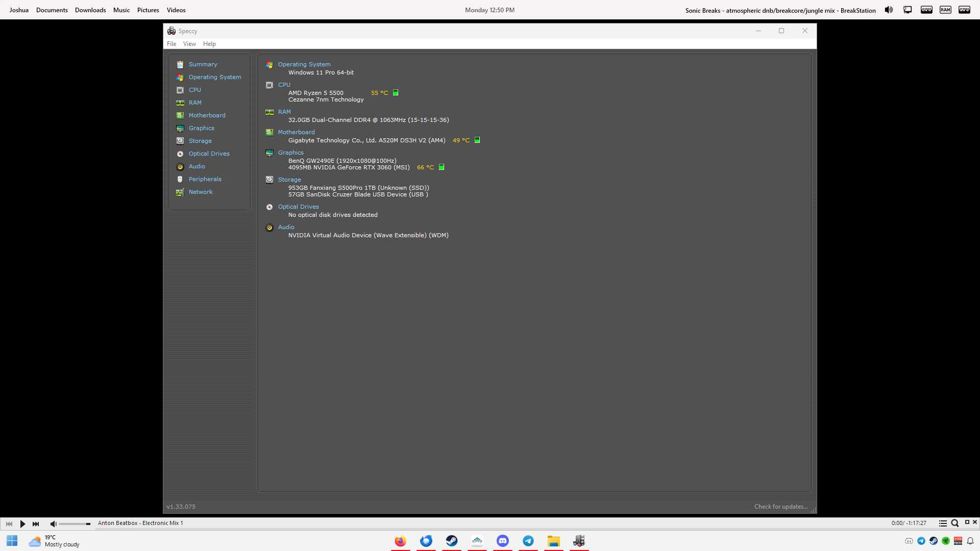Click the CPU heading link in the summary
Viewport: 980px width, 551px height.
coord(284,85)
